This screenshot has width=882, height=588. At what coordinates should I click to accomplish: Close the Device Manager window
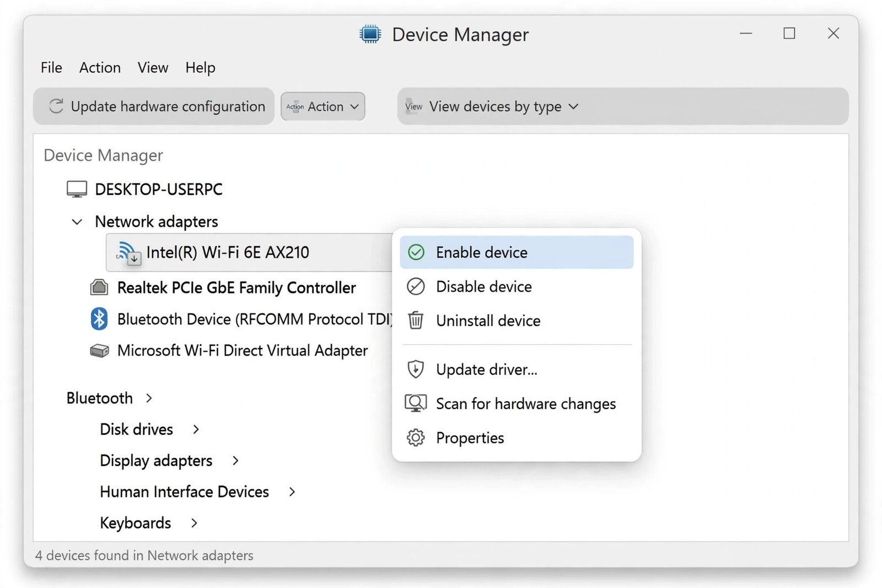[x=833, y=34]
